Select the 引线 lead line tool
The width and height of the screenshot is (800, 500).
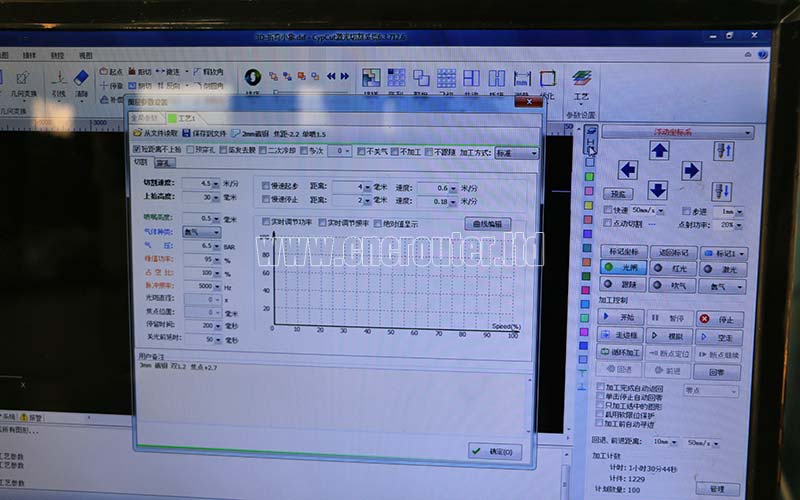click(x=59, y=83)
